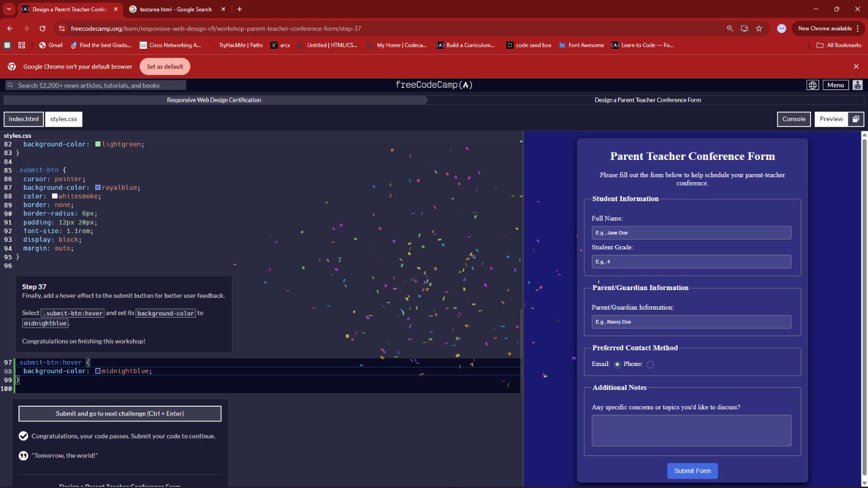
Task: Select the Email radio button
Action: pyautogui.click(x=617, y=364)
